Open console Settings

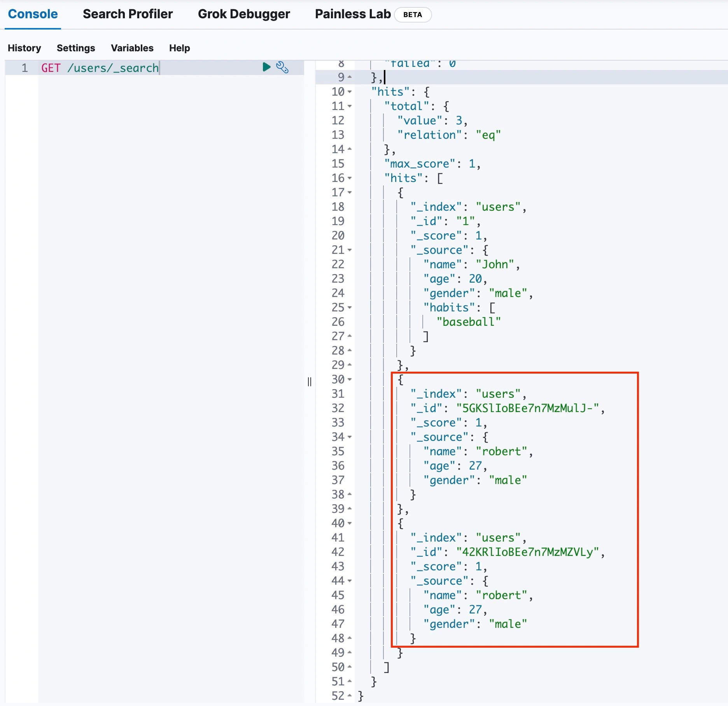click(x=76, y=48)
